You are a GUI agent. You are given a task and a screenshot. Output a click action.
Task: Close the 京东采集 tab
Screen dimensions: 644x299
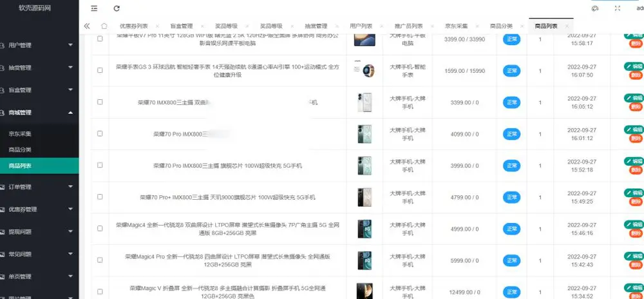tap(477, 26)
